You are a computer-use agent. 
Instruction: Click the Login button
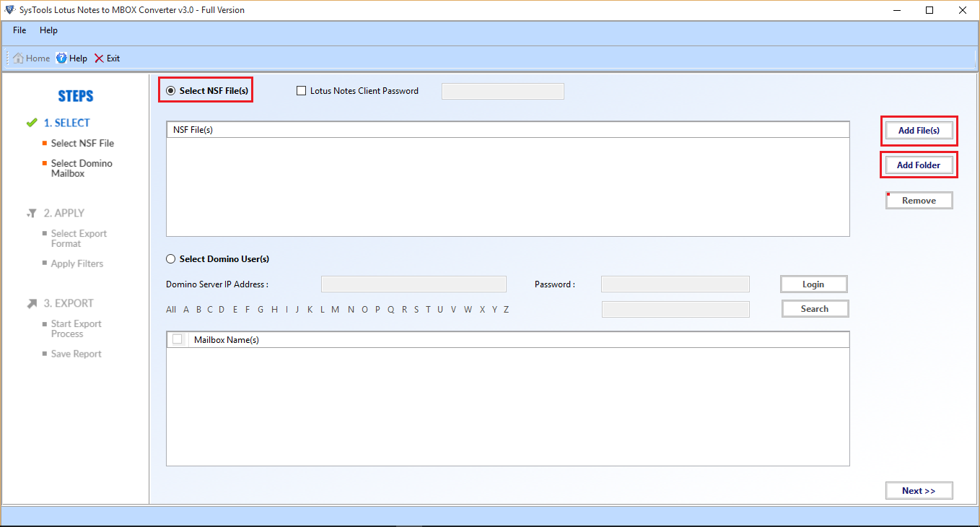click(x=813, y=284)
